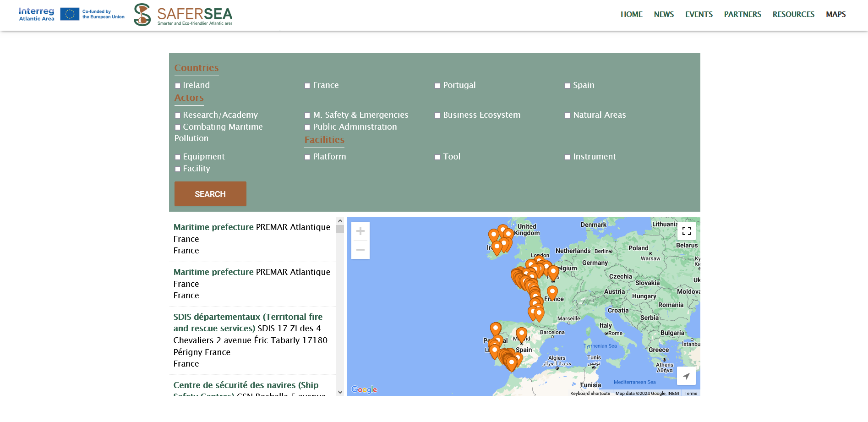Click the Actors heading
868x422 pixels.
pyautogui.click(x=189, y=98)
